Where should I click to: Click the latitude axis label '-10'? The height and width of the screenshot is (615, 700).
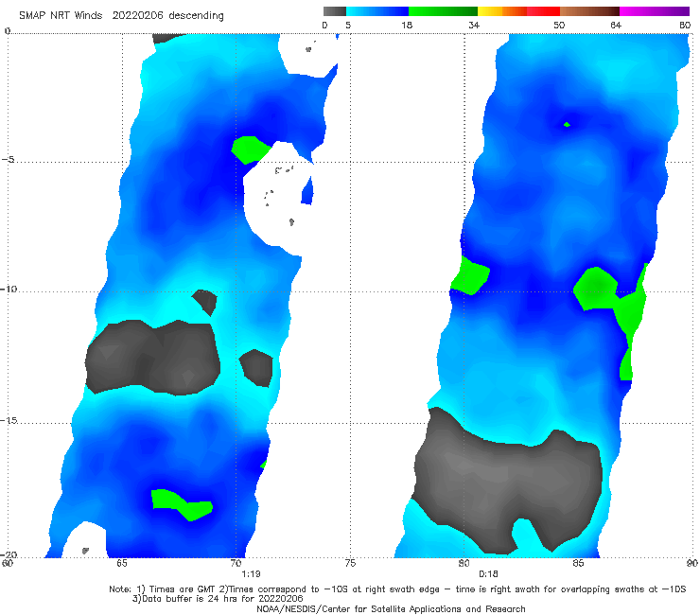pos(9,289)
